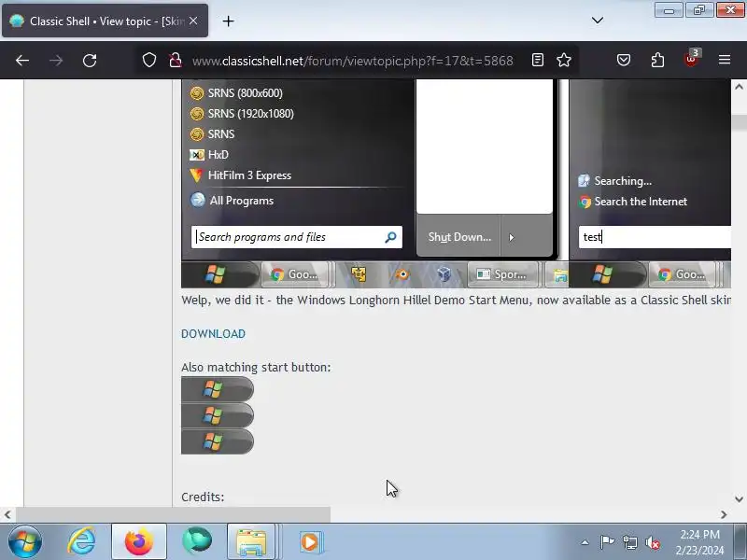Go back to the previous page

pyautogui.click(x=22, y=61)
